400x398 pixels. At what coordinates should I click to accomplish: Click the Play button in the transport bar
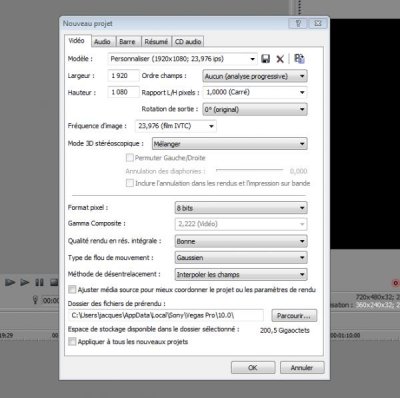24,283
